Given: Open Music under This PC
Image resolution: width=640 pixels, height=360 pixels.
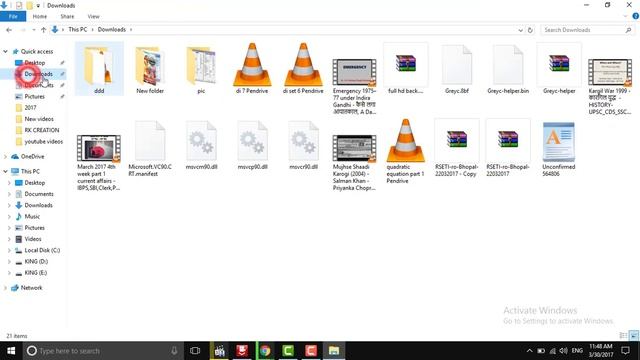Looking at the screenshot, I should [x=32, y=217].
